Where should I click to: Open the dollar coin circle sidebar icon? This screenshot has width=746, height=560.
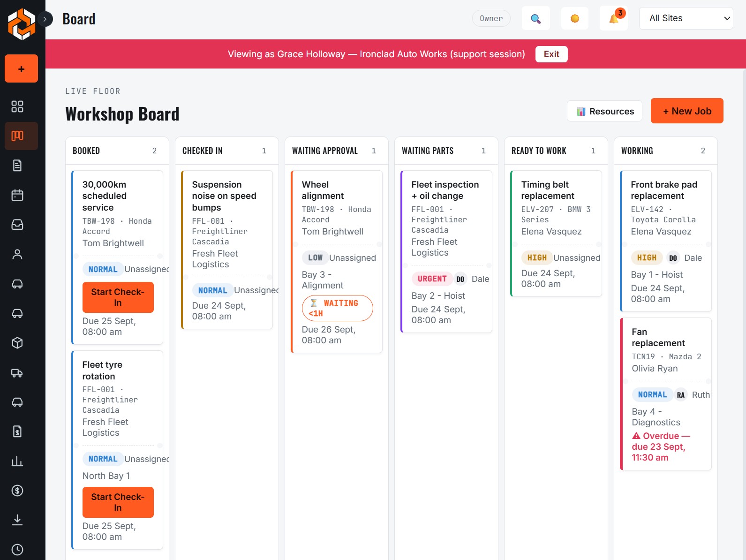[17, 491]
